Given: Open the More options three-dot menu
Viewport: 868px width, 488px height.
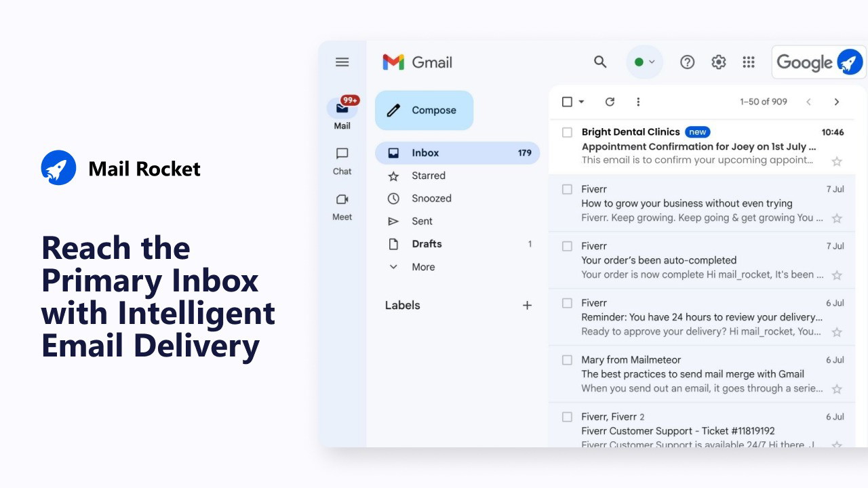Looking at the screenshot, I should [x=638, y=102].
